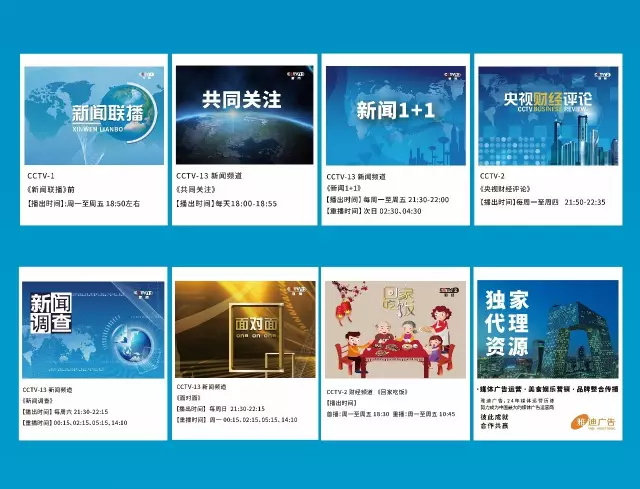Click the CCTV logo on 央视财经评论 image
This screenshot has width=640, height=489.
pos(602,76)
